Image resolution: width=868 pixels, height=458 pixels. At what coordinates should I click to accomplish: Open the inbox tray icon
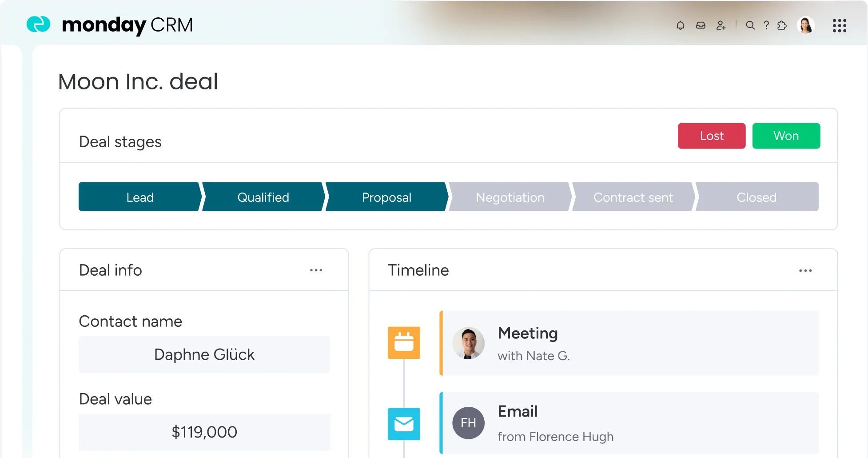coord(701,25)
